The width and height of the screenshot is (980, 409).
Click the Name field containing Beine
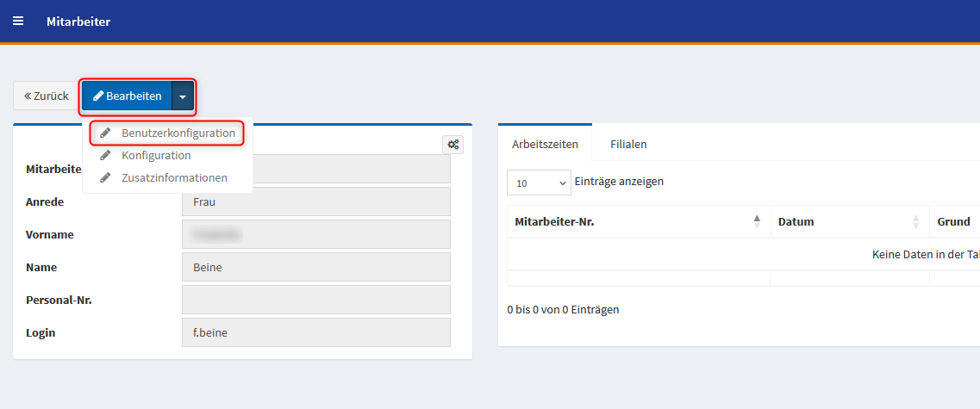pos(316,267)
